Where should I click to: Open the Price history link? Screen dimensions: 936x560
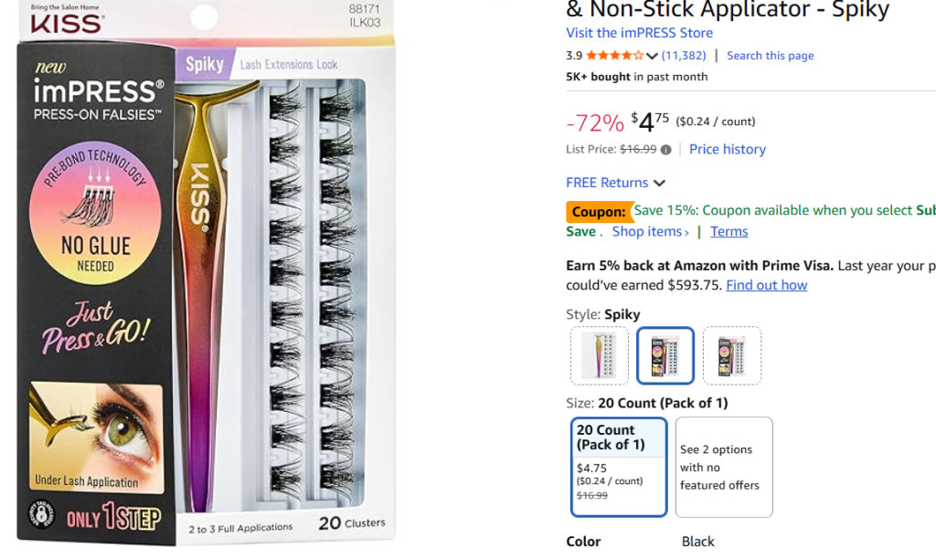[x=727, y=150]
